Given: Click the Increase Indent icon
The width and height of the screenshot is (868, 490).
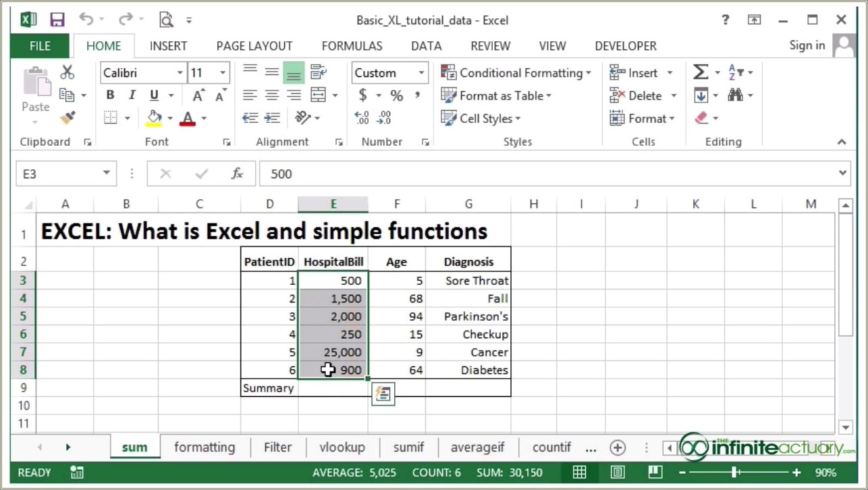Looking at the screenshot, I should (x=272, y=118).
